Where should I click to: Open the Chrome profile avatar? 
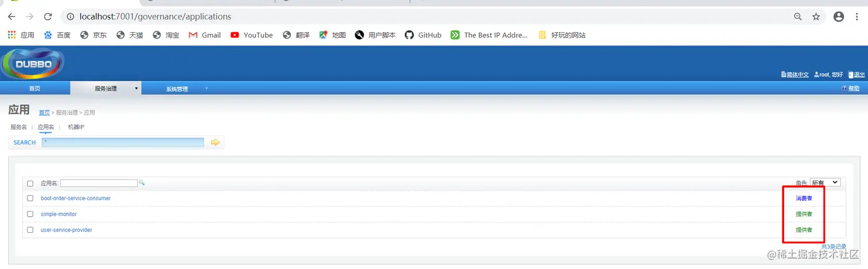839,17
